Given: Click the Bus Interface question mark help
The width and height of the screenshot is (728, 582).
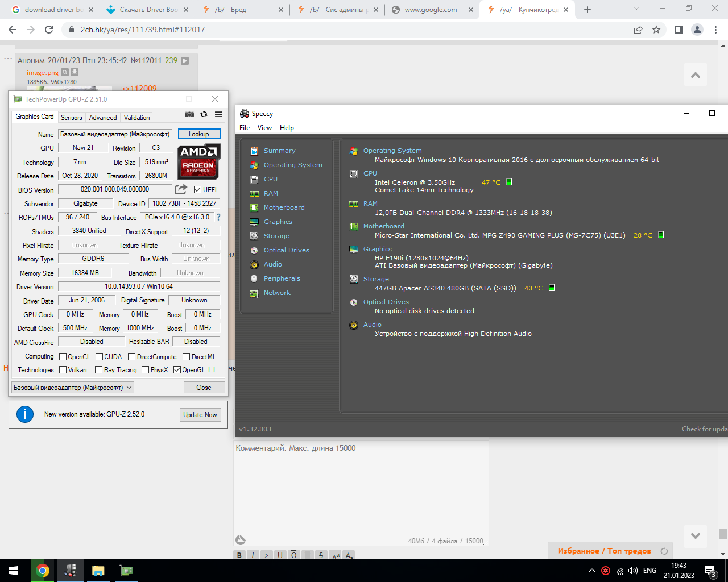Looking at the screenshot, I should (x=218, y=217).
